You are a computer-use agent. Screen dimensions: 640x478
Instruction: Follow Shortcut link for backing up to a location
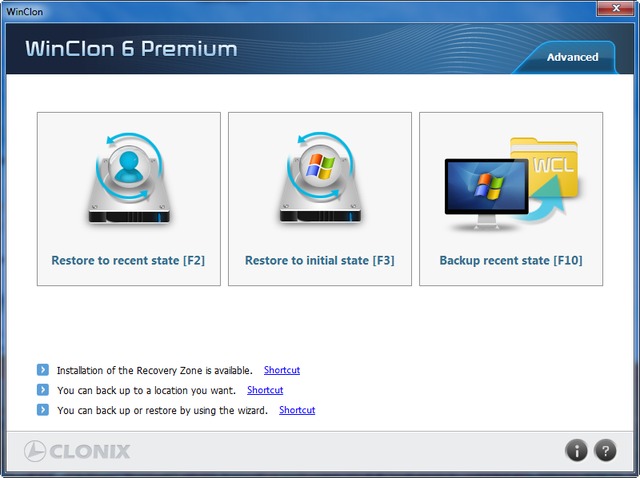(265, 390)
